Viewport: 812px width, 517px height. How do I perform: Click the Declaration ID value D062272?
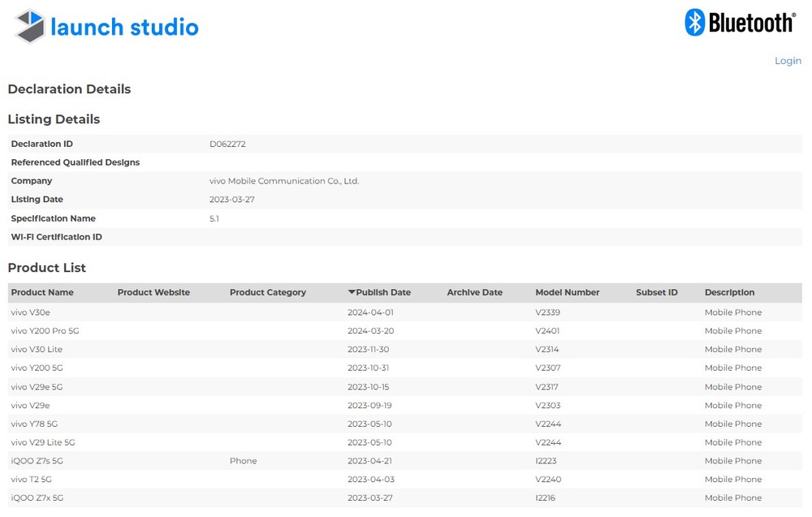[227, 144]
